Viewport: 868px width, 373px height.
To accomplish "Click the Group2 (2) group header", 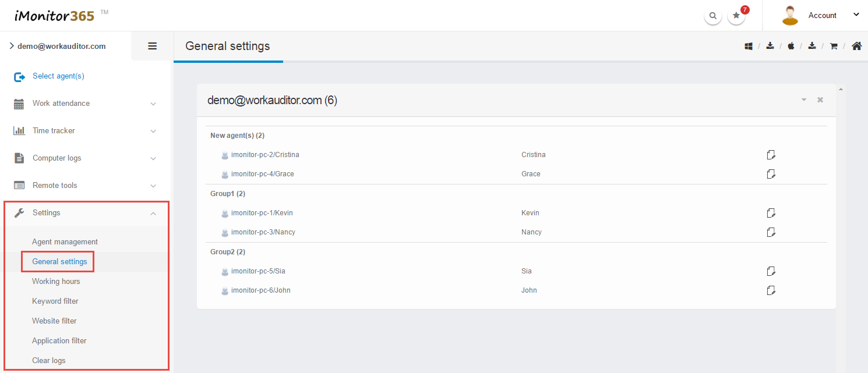I will click(228, 252).
